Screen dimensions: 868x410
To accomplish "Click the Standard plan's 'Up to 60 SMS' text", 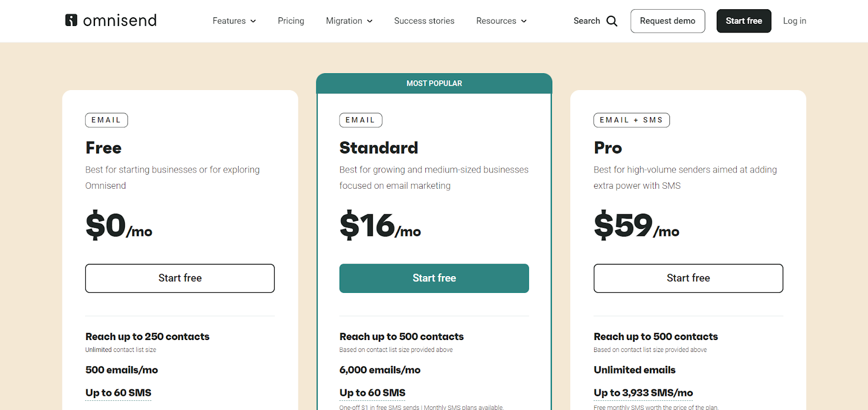I will 372,393.
